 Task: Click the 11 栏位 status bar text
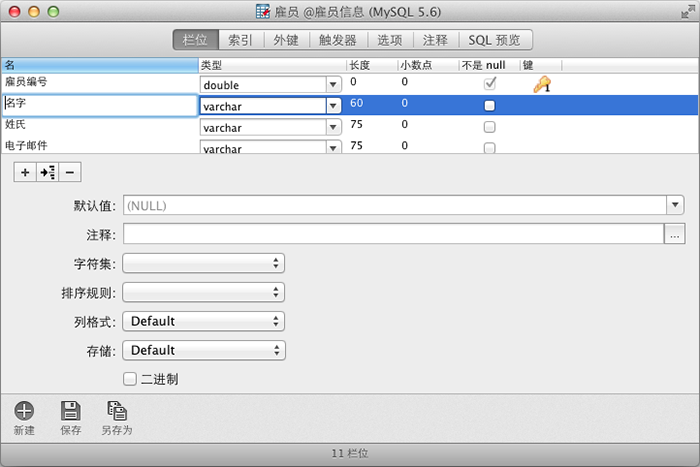[350, 454]
